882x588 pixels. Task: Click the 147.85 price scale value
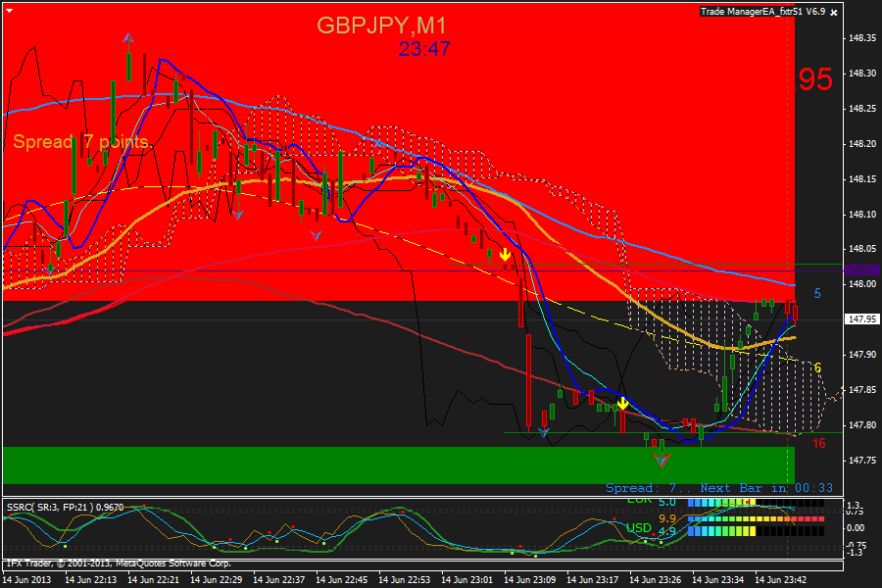[x=862, y=389]
